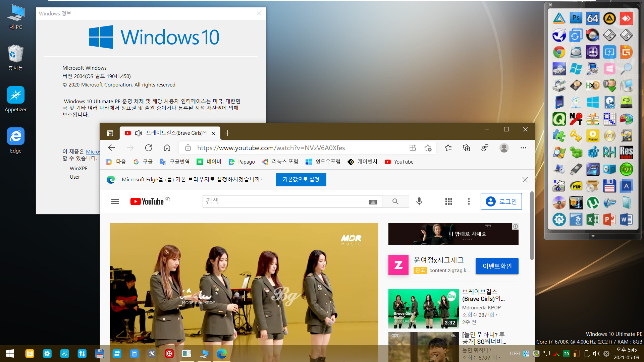Open the Brave Girls Rollin' video thumbnail
Image resolution: width=644 pixels, height=362 pixels.
point(423,309)
